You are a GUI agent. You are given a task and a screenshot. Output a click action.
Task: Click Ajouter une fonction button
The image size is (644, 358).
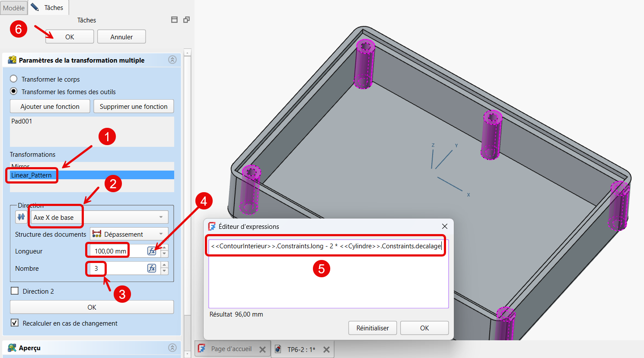[x=50, y=106]
